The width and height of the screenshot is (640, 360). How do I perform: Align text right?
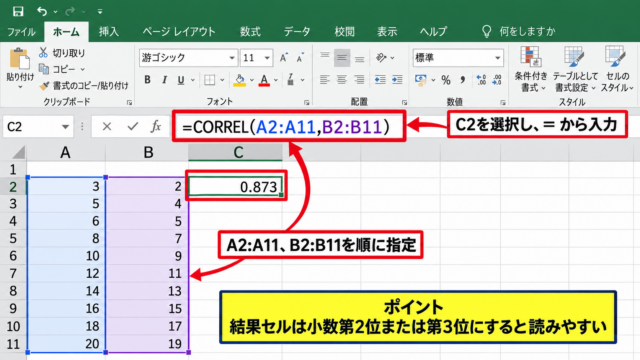pyautogui.click(x=359, y=80)
